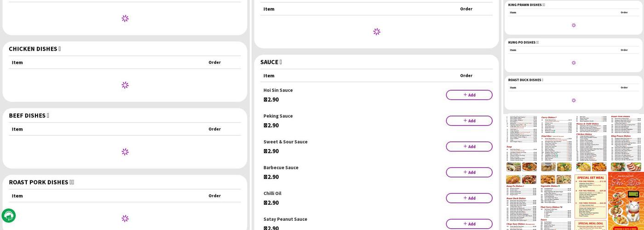
Task: Add Peking Sauce to the order
Action: click(469, 121)
